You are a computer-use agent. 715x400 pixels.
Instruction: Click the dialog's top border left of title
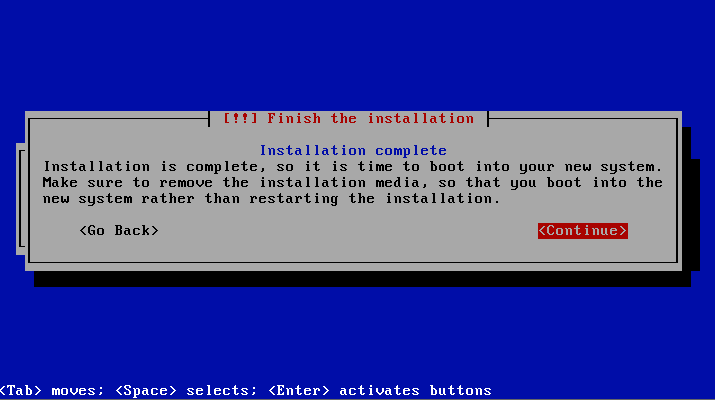pyautogui.click(x=119, y=119)
